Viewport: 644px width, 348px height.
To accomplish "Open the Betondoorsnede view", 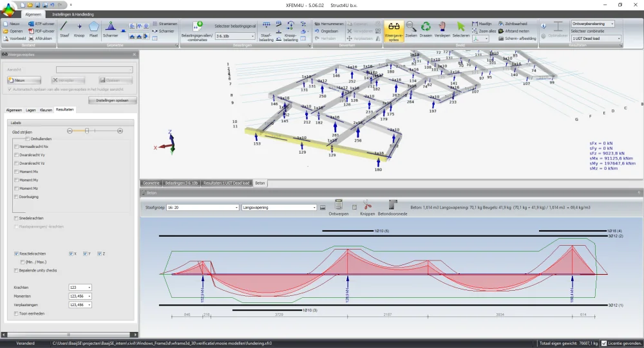I will [x=392, y=208].
